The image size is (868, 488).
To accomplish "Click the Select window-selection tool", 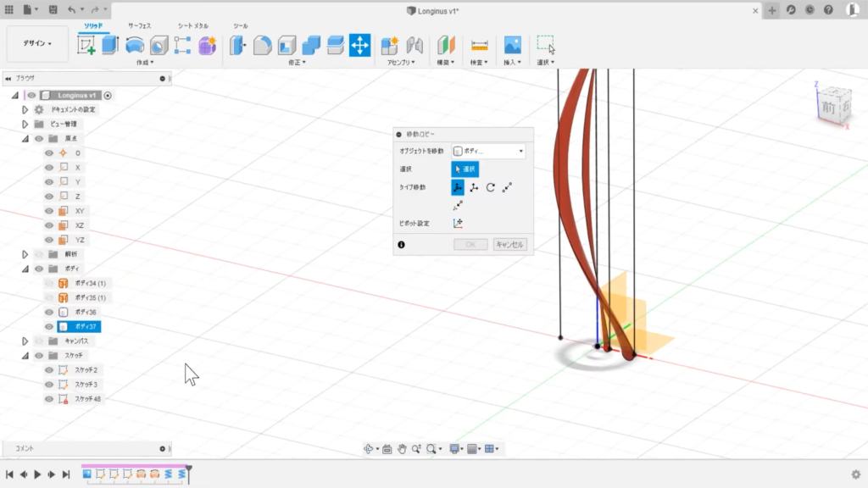I will [546, 46].
